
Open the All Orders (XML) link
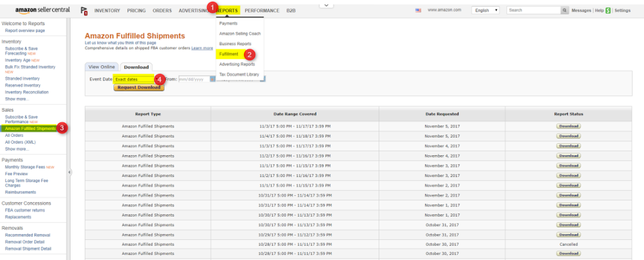tap(20, 143)
